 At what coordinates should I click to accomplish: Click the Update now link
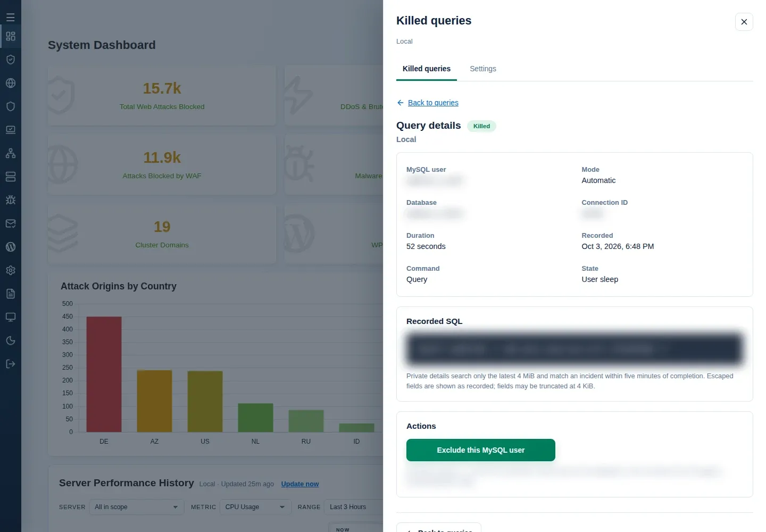point(300,484)
